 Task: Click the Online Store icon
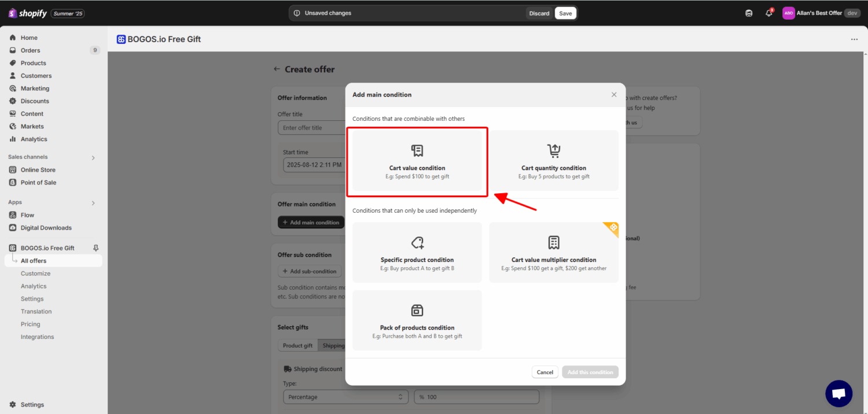click(x=13, y=170)
